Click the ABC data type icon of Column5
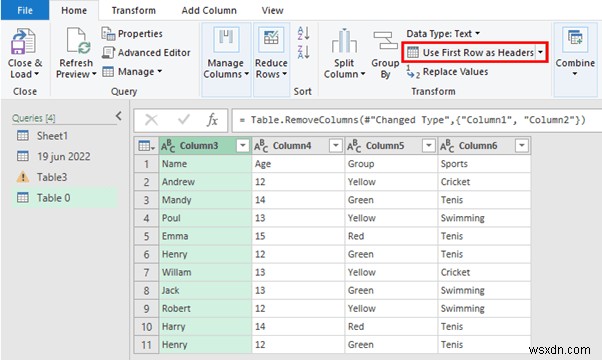602x360 pixels. [354, 146]
